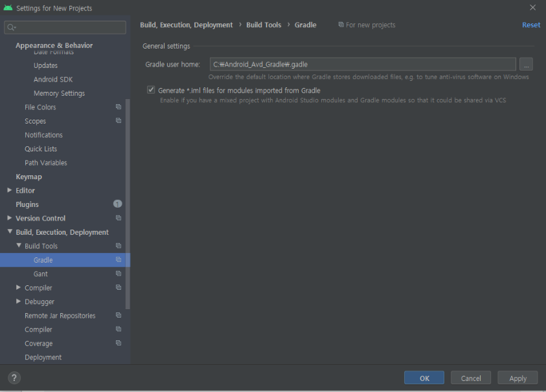Click the Android Studio logo in title bar
This screenshot has height=392, width=546.
point(8,8)
